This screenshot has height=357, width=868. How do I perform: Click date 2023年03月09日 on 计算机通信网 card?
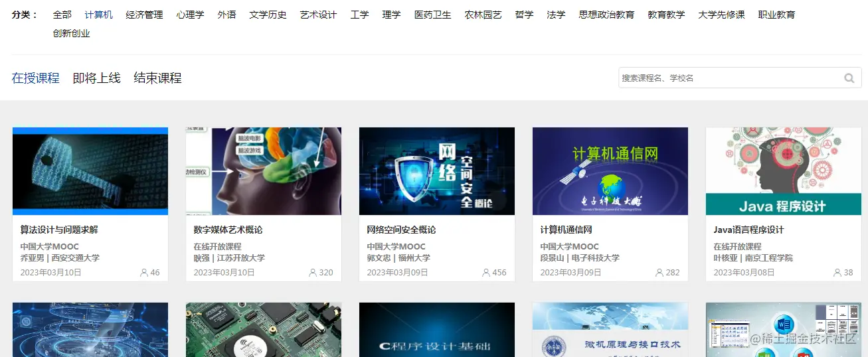coord(571,273)
